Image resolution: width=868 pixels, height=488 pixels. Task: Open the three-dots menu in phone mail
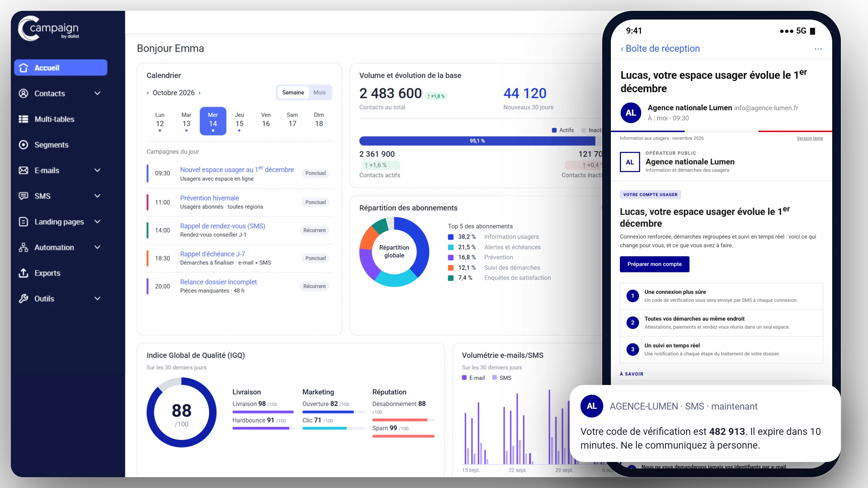(x=818, y=49)
